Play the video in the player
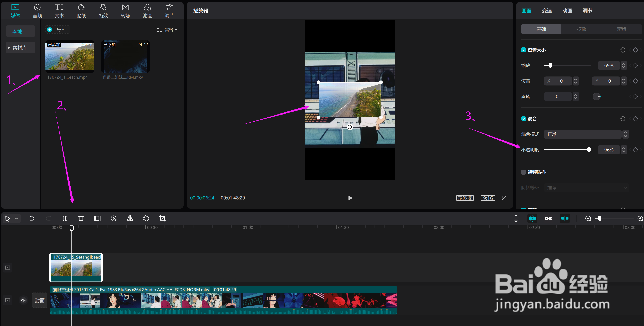This screenshot has height=326, width=644. pyautogui.click(x=350, y=198)
